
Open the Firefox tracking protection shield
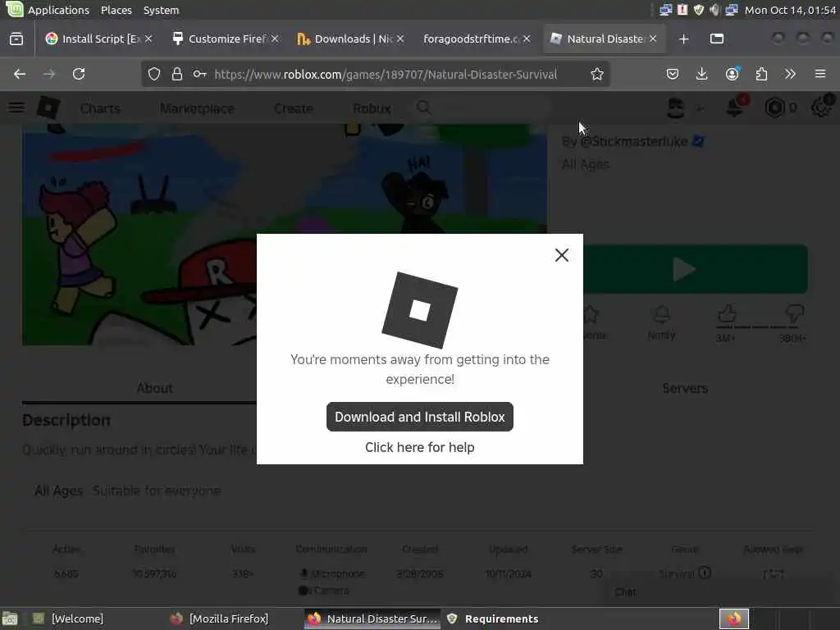pos(154,74)
